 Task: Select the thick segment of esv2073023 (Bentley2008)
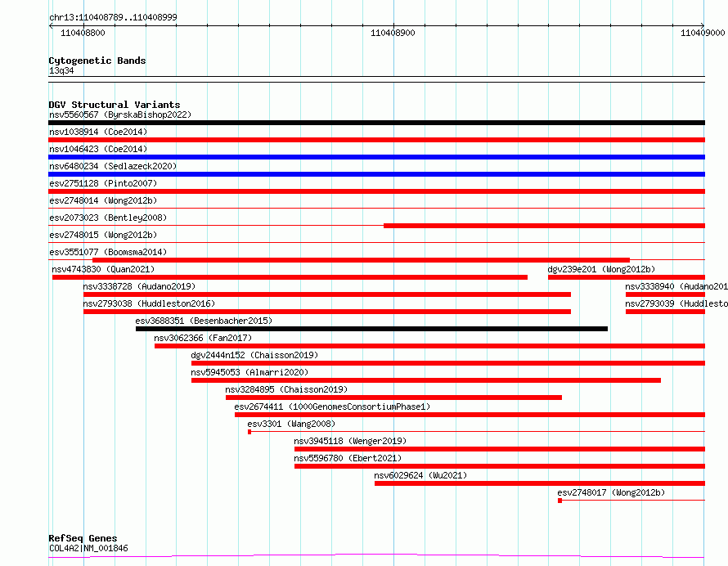544,226
